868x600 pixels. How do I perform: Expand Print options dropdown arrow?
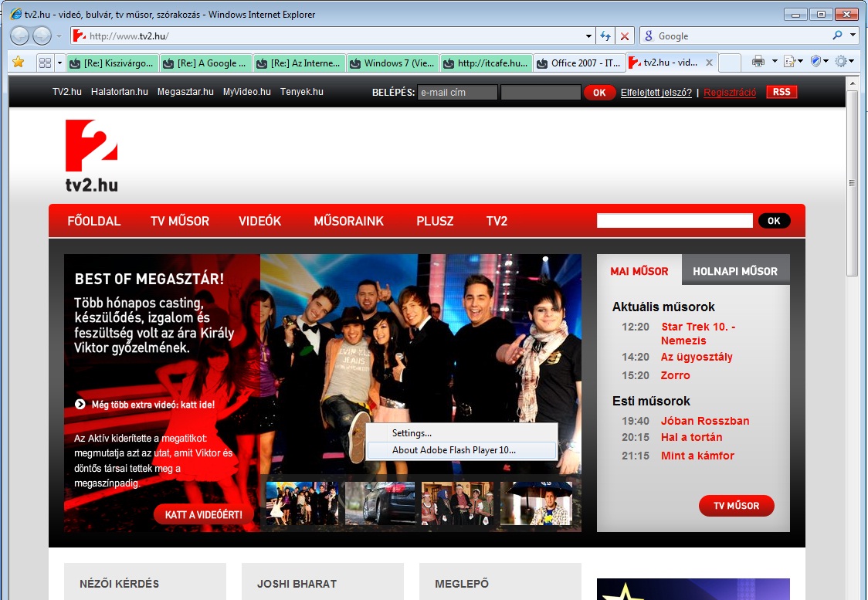[x=775, y=62]
